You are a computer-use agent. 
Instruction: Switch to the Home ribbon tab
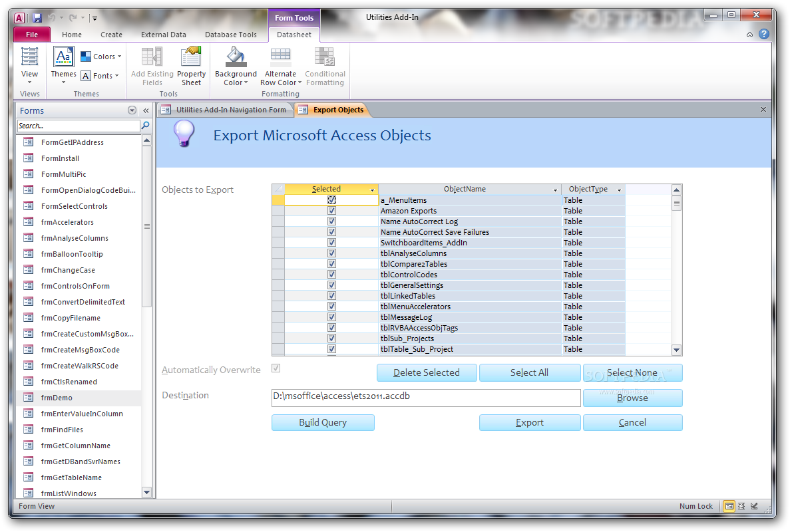(71, 34)
